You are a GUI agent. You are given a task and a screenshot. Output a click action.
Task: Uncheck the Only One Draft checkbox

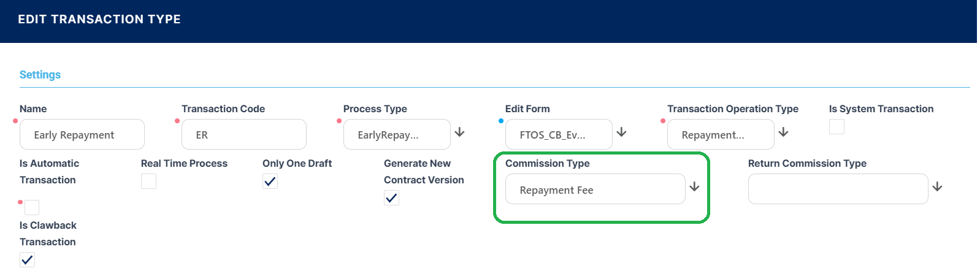[x=270, y=181]
